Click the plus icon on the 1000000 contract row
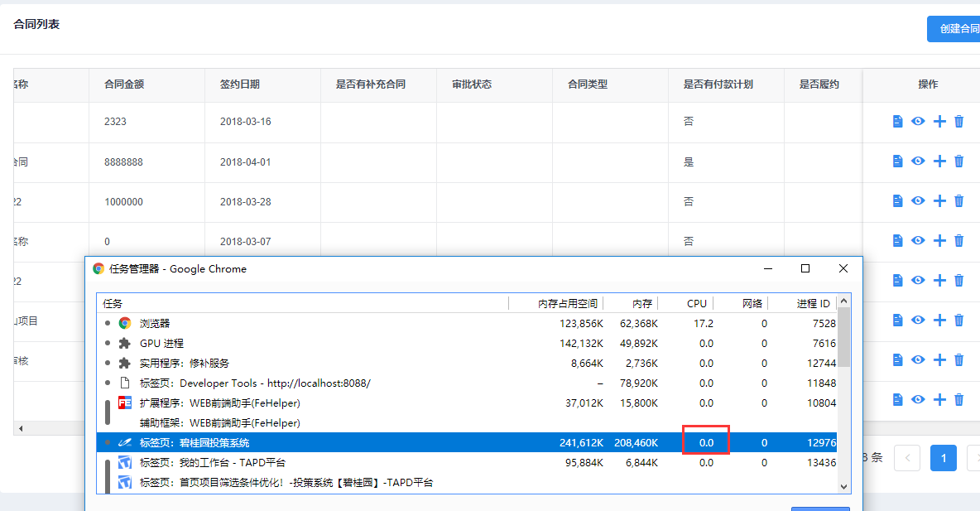This screenshot has height=511, width=980. pos(939,200)
